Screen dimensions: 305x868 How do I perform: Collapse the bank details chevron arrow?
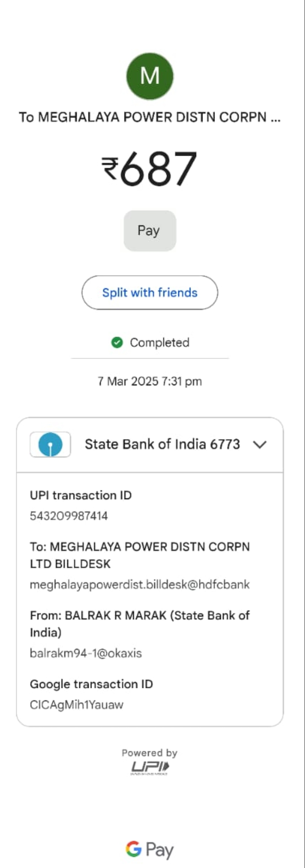(x=260, y=445)
